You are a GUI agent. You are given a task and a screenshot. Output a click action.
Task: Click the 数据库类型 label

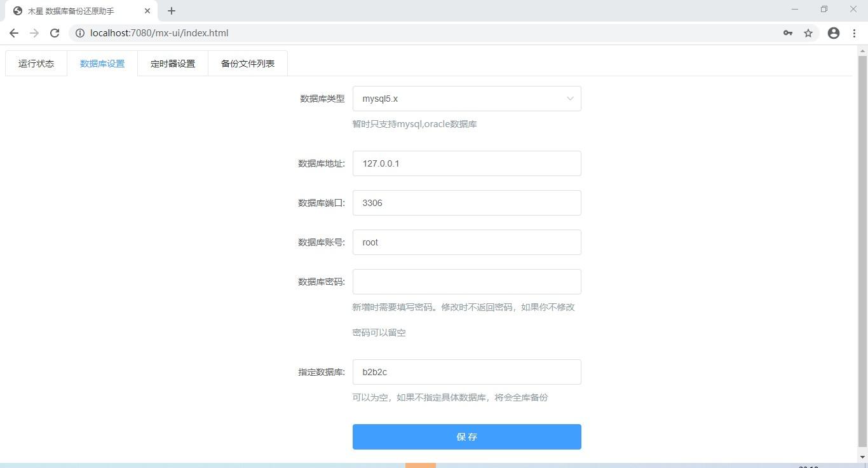point(322,99)
